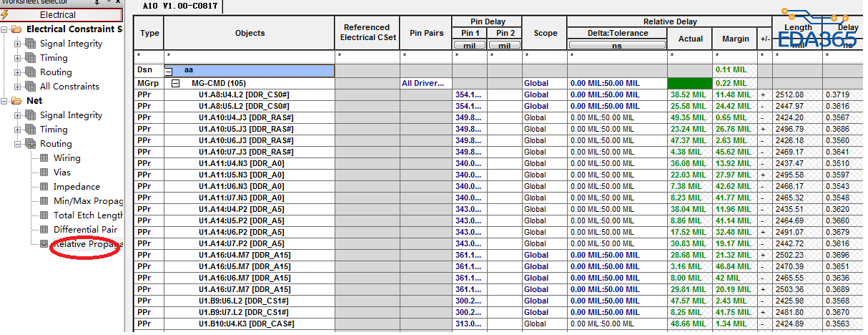
Task: Click the All Constraints workbook icon
Action: tap(31, 87)
